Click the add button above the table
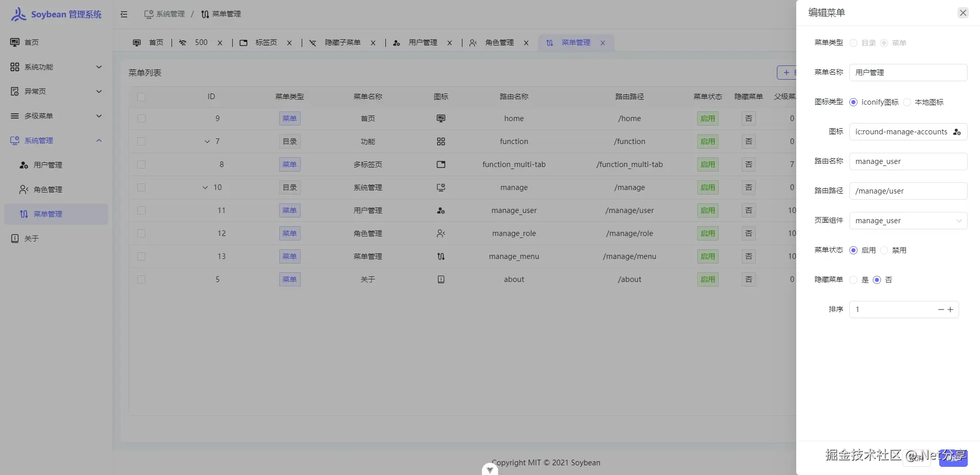980x475 pixels. pyautogui.click(x=787, y=73)
